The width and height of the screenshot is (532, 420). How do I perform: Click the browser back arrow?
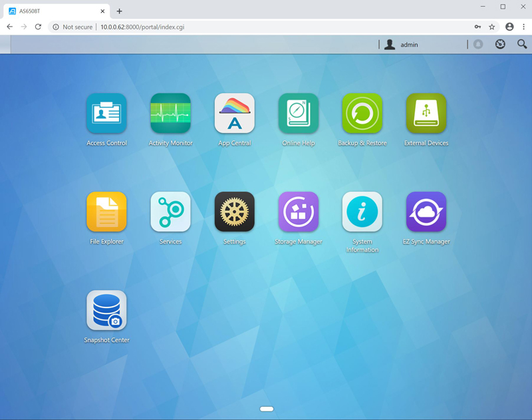tap(9, 27)
